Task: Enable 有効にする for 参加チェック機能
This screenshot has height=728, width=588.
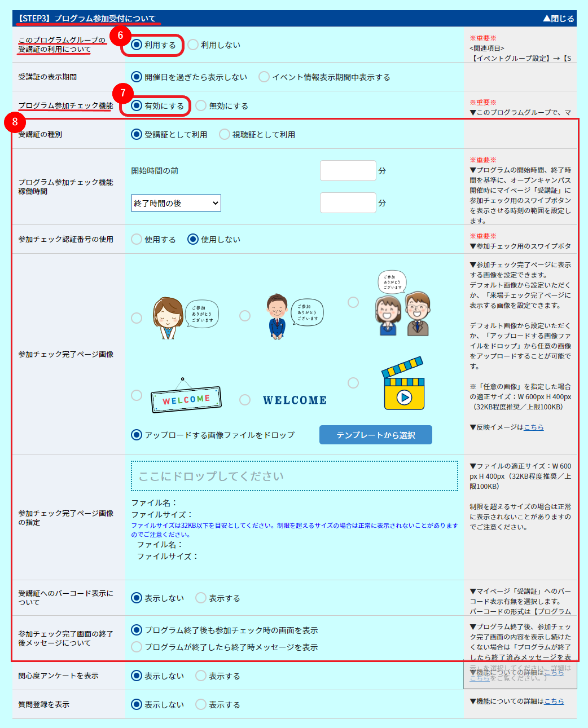Action: pos(137,105)
